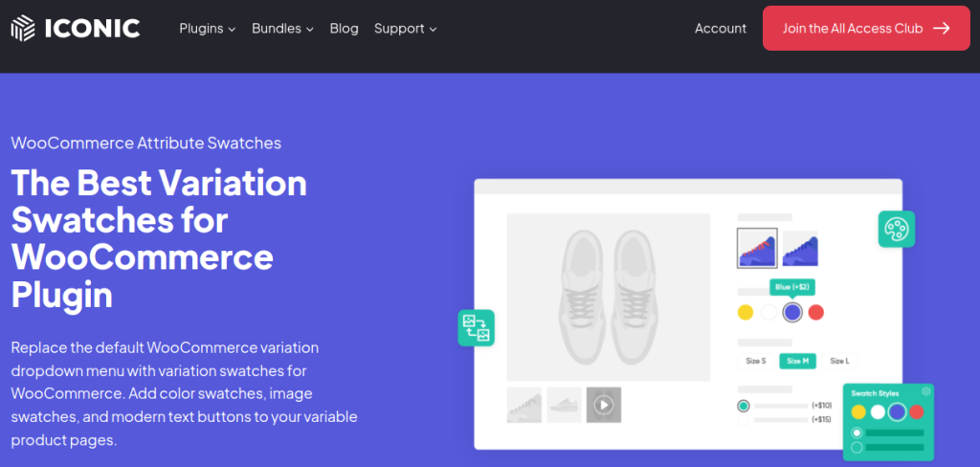The height and width of the screenshot is (467, 980).
Task: Open the Account link
Action: [721, 29]
